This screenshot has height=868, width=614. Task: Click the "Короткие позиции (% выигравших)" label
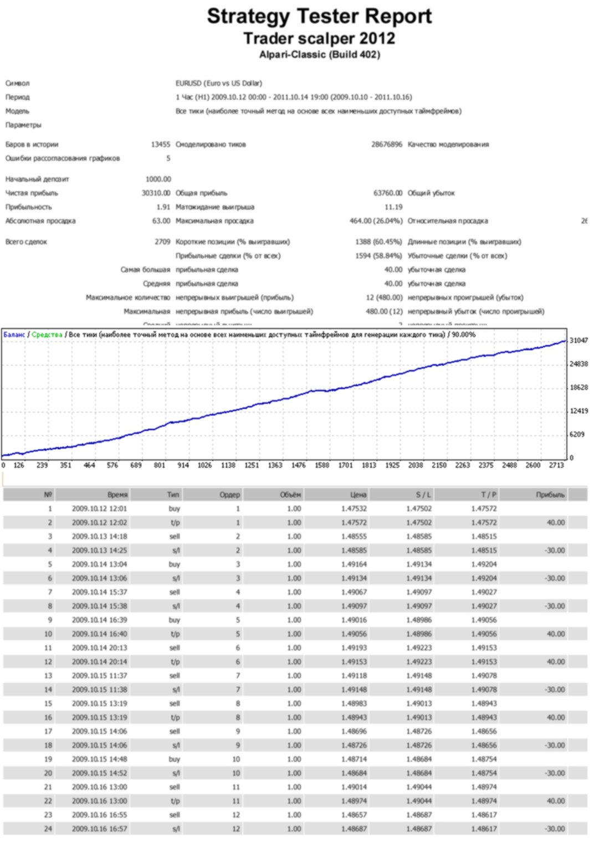tap(233, 242)
